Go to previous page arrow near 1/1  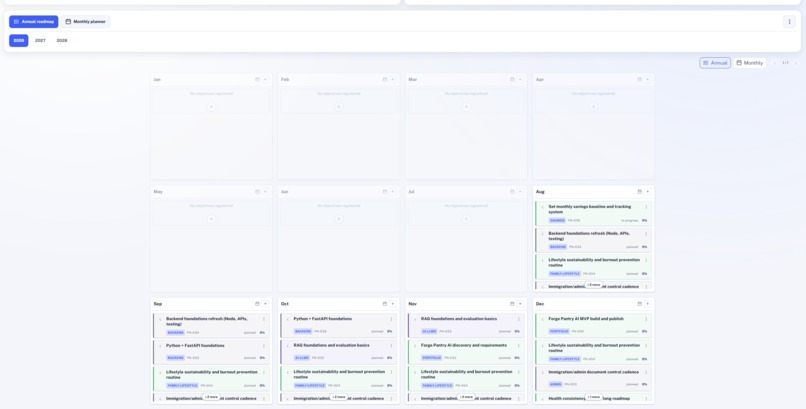[x=775, y=63]
